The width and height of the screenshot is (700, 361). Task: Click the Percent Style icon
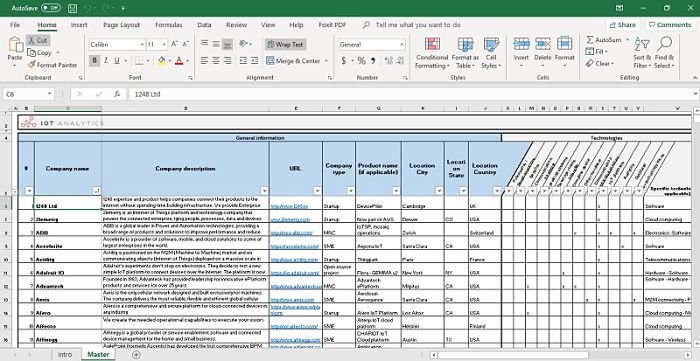pos(361,61)
